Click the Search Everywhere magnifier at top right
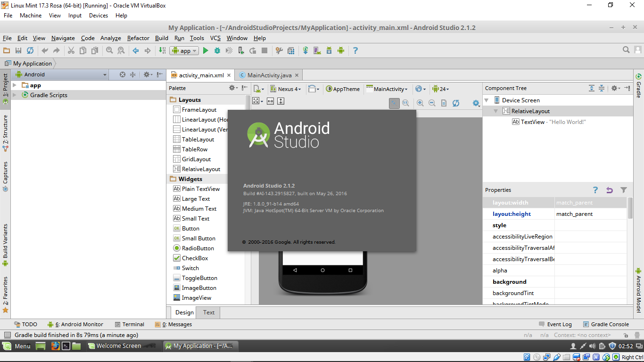Viewport: 644px width, 362px height. click(626, 50)
